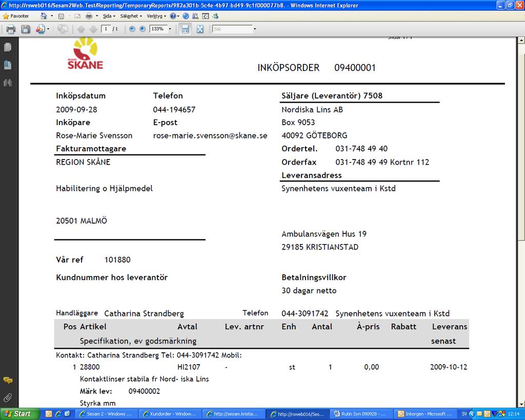Viewport: 525px width, 420px height.
Task: Click the IE command bar printer icon
Action: click(89, 16)
